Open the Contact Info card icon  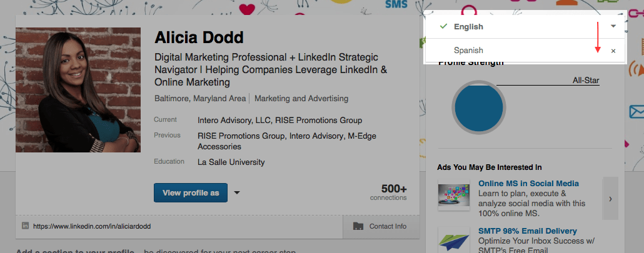(x=358, y=226)
